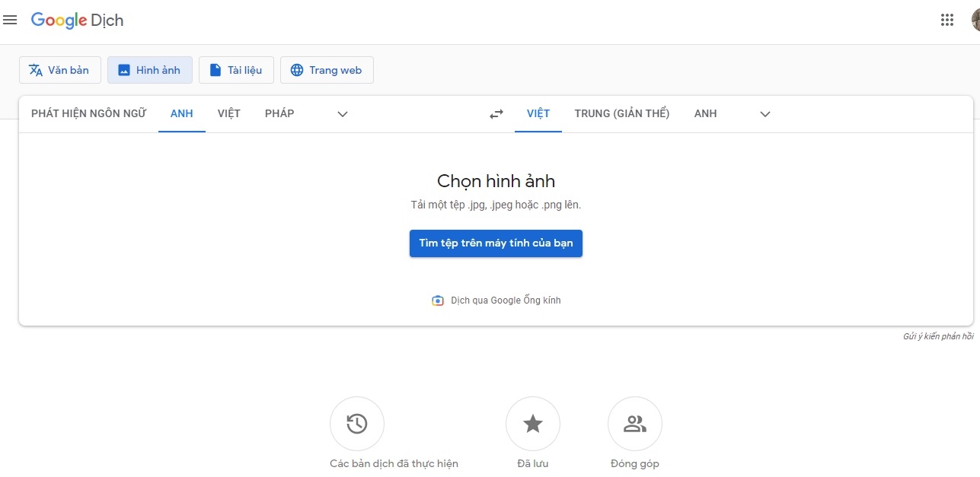Open the account profile picture
This screenshot has width=980, height=477.
pos(975,21)
